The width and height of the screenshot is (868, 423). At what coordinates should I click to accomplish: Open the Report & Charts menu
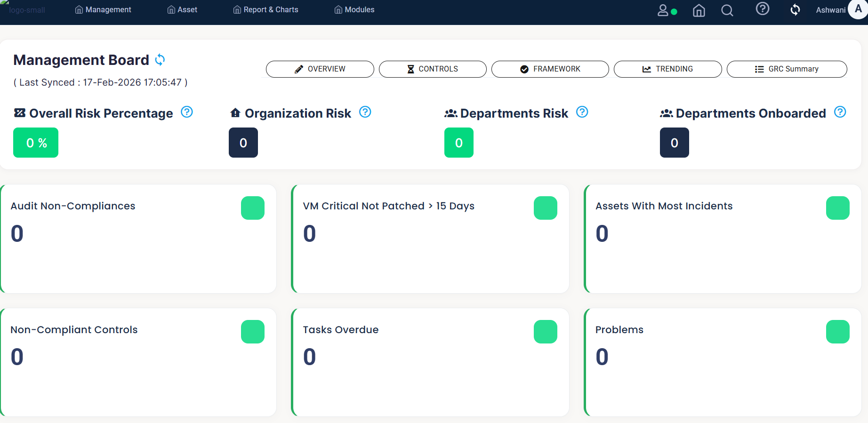click(x=265, y=10)
